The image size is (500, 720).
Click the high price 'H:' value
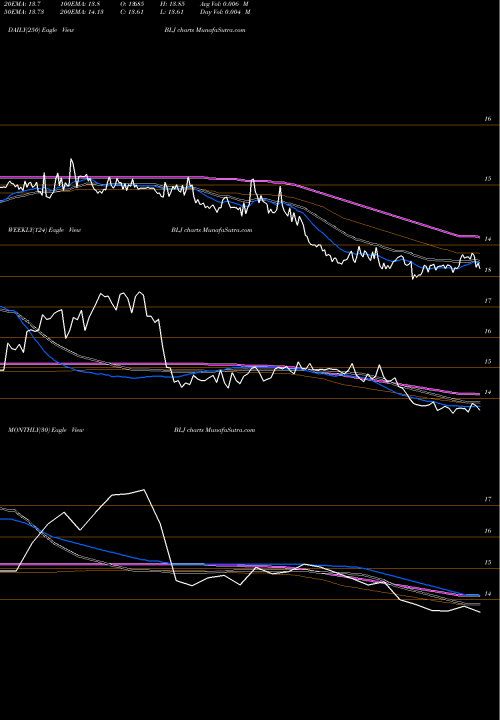click(172, 3)
